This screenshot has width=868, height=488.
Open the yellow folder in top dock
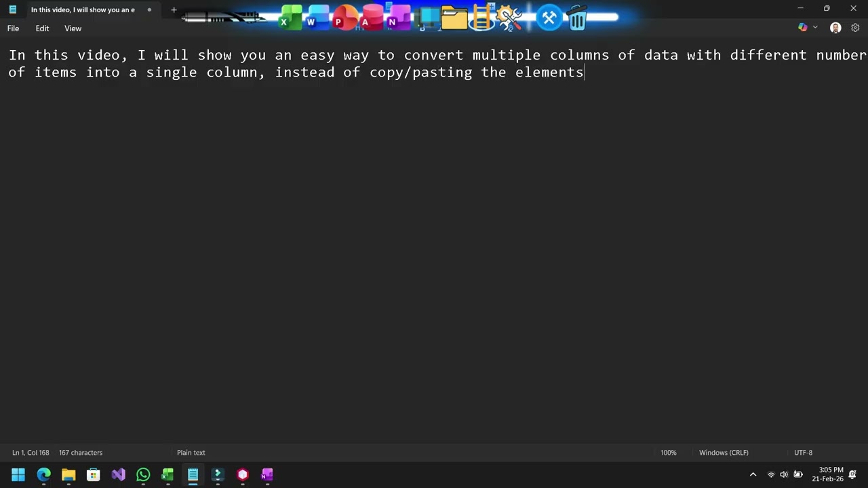(454, 18)
